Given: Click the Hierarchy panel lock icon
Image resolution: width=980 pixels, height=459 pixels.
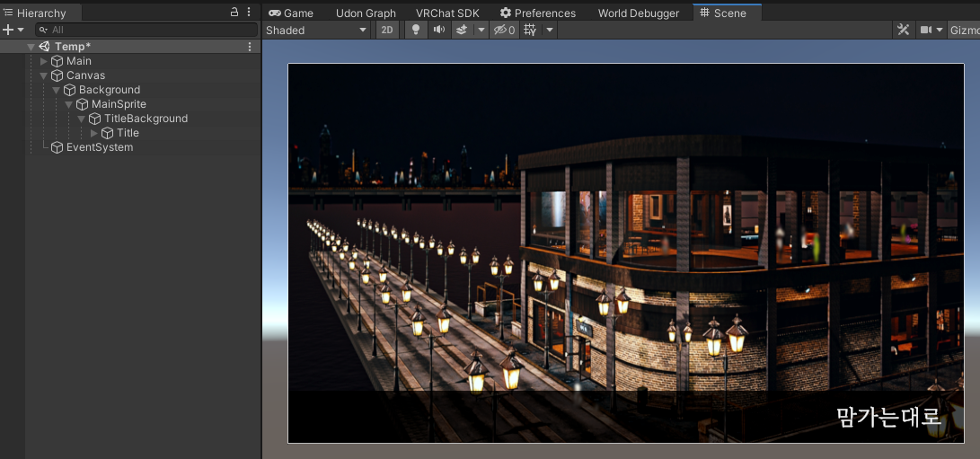Looking at the screenshot, I should pyautogui.click(x=234, y=12).
